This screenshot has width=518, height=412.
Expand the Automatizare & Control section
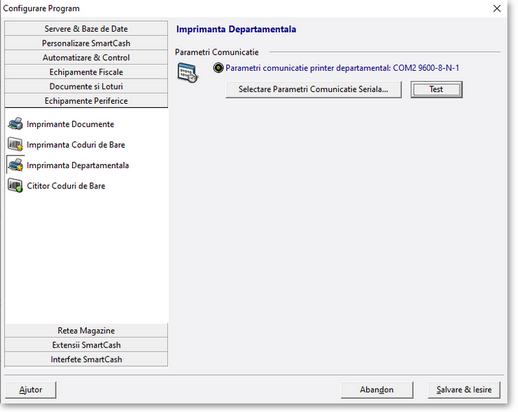pyautogui.click(x=86, y=57)
